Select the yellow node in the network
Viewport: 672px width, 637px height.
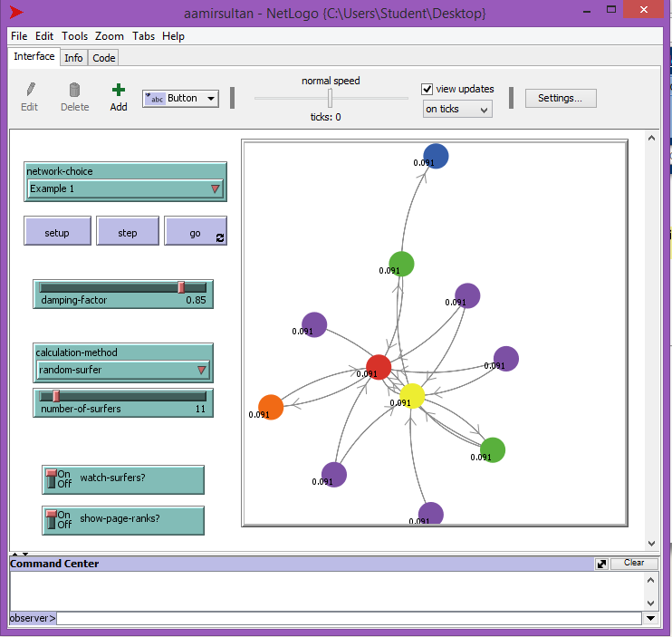[x=412, y=396]
